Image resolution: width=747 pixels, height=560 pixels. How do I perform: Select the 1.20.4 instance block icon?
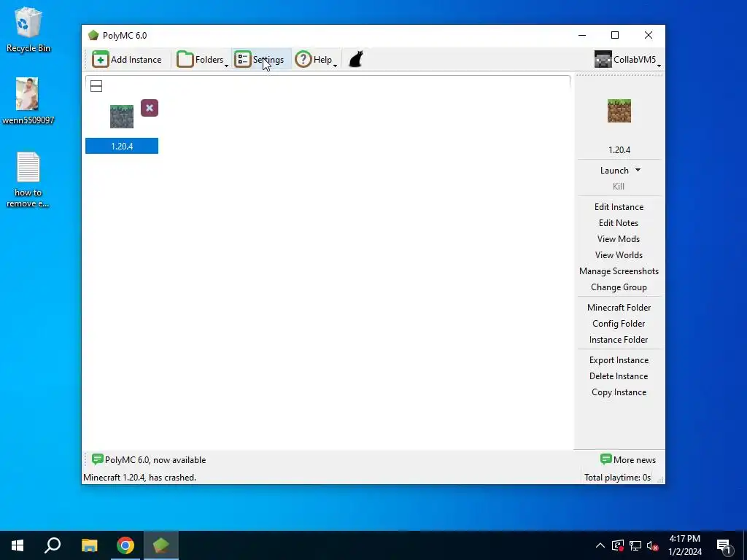tap(122, 117)
